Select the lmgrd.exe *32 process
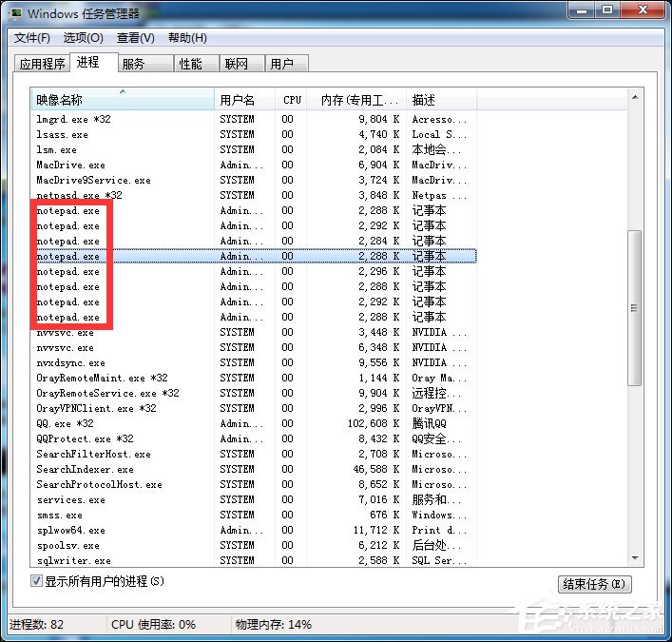This screenshot has width=672, height=642. pyautogui.click(x=254, y=119)
